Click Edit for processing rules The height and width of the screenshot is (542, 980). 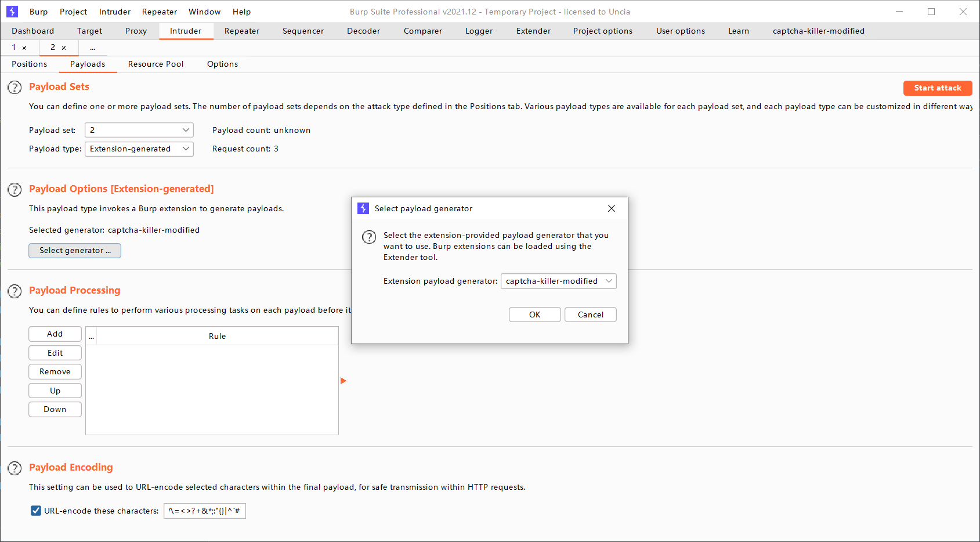pyautogui.click(x=55, y=353)
